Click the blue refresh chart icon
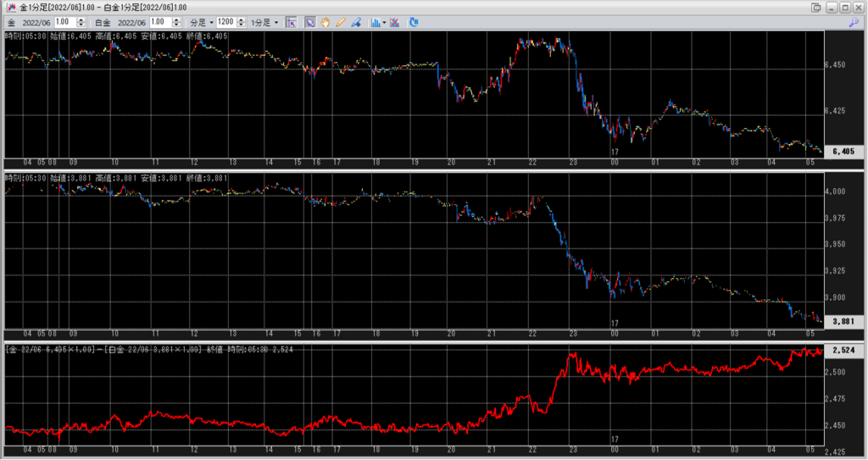The height and width of the screenshot is (460, 868). click(x=414, y=22)
